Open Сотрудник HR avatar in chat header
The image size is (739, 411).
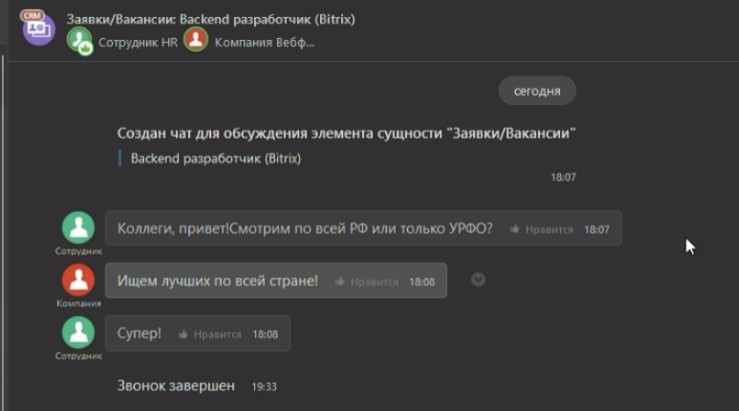pos(79,40)
